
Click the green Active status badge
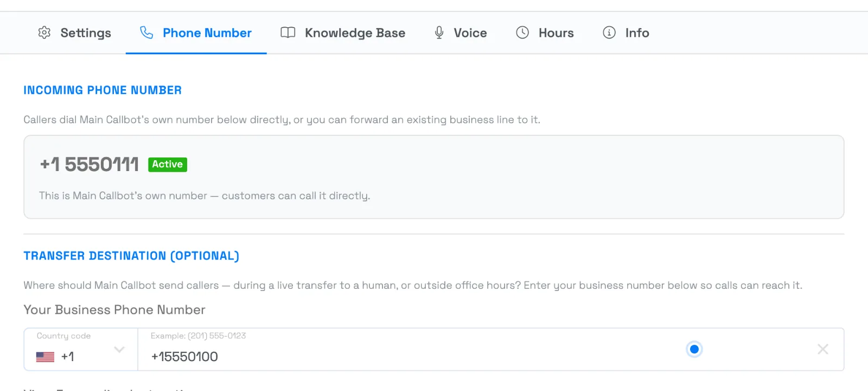[x=168, y=165]
